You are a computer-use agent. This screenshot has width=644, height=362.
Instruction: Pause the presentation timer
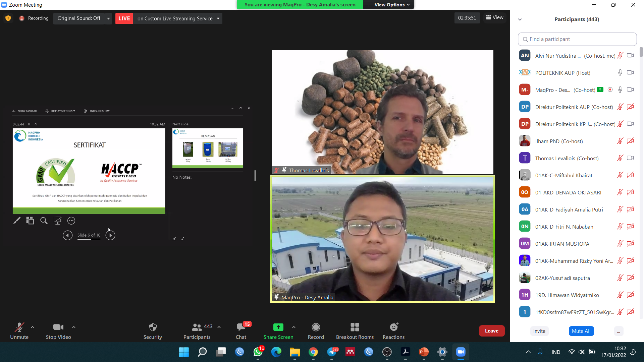point(29,124)
